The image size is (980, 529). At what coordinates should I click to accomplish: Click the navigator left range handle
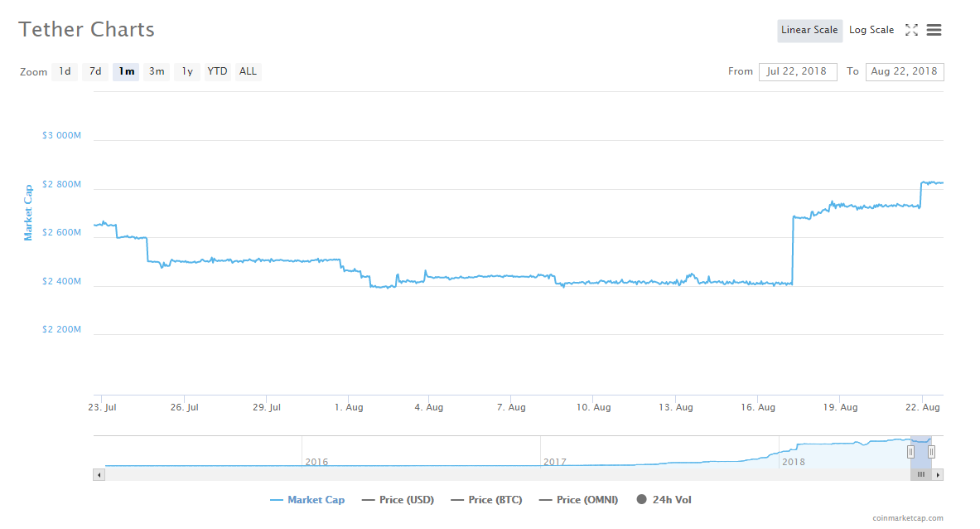coord(910,452)
